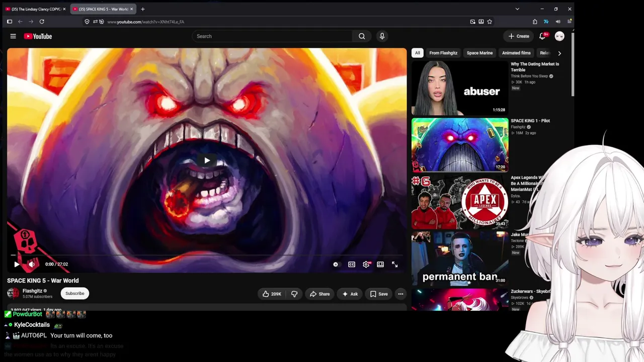Bookmark this page with star icon
Screen dimensions: 644x362
coord(490,22)
